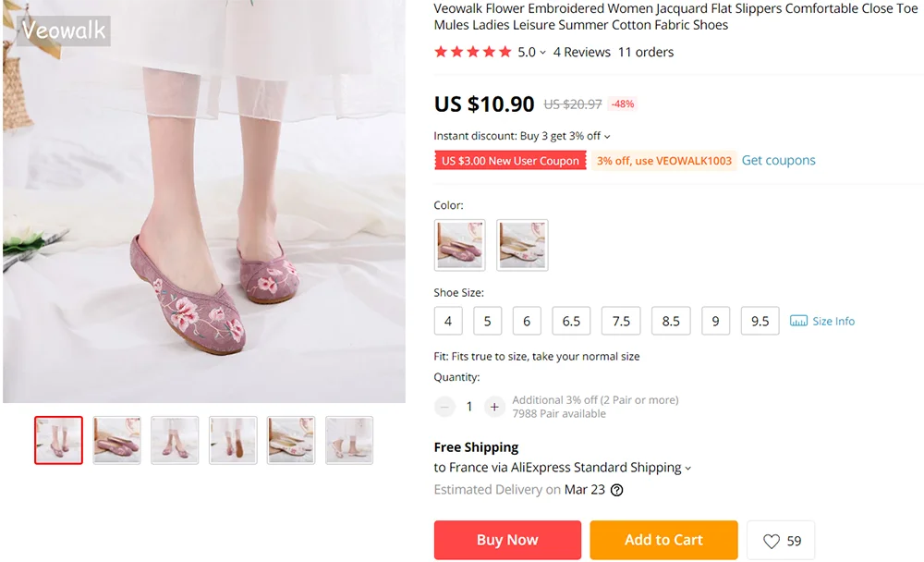Increase quantity with the plus button

pos(494,407)
